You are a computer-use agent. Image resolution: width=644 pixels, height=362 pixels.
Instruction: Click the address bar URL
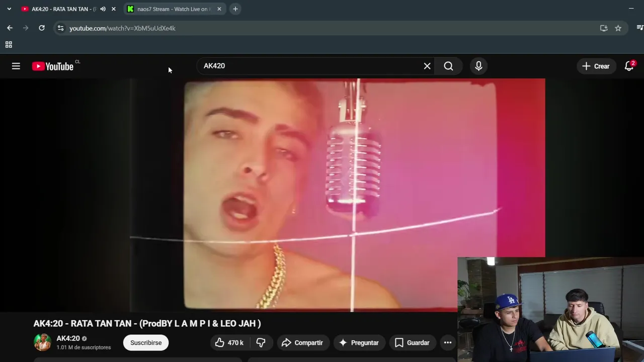click(122, 28)
